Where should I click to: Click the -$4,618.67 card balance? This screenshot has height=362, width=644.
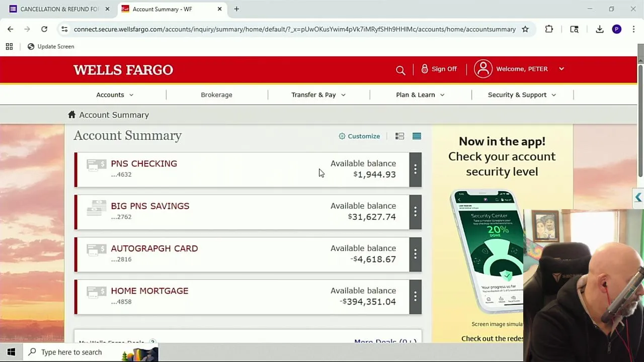click(373, 259)
